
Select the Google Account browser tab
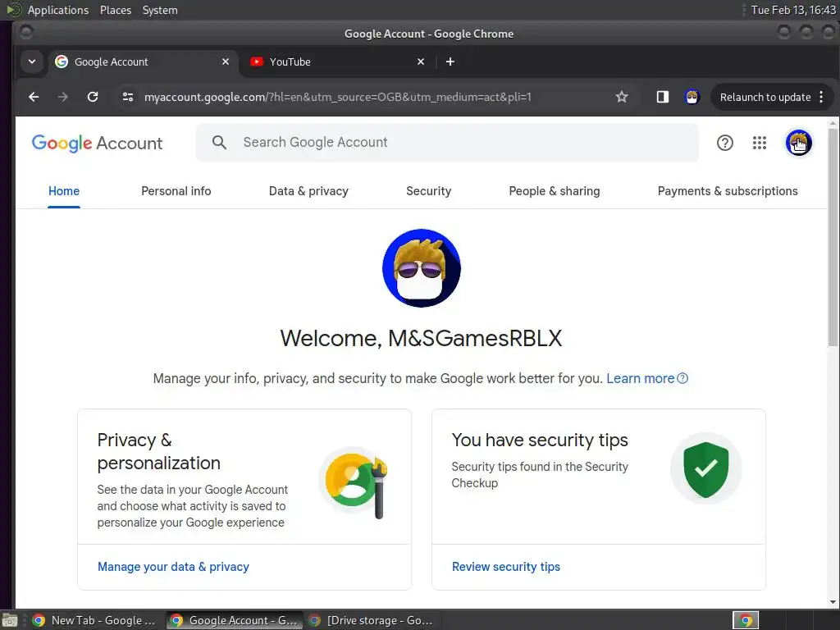coord(143,62)
